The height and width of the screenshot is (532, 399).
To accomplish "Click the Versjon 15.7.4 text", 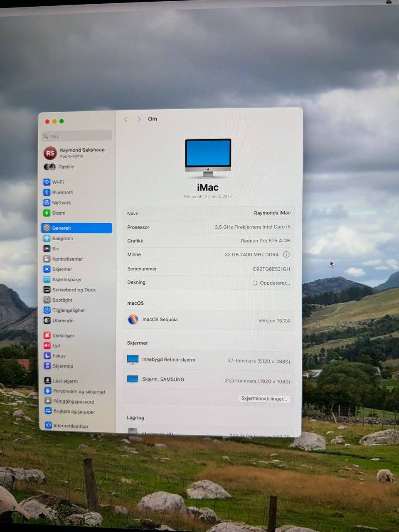I will tap(274, 321).
